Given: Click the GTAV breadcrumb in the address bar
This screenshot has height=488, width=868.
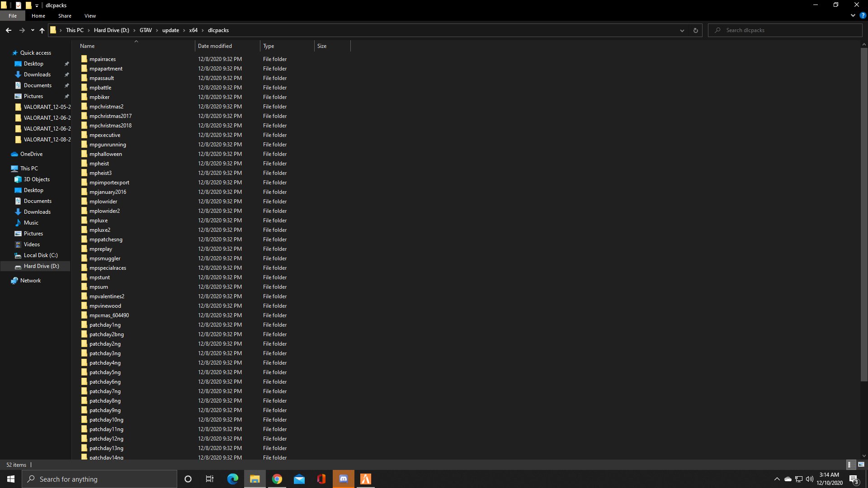Looking at the screenshot, I should 146,30.
